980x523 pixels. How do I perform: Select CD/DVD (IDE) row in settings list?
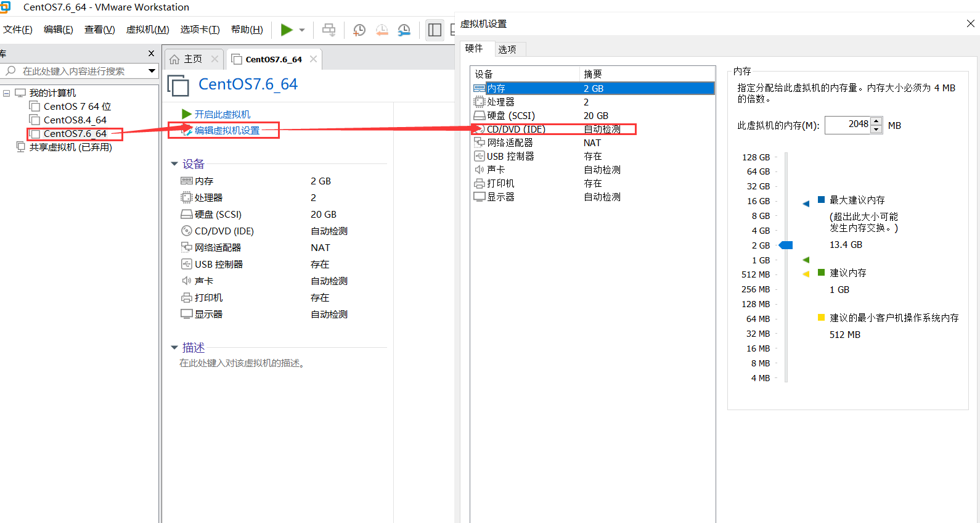(594, 130)
